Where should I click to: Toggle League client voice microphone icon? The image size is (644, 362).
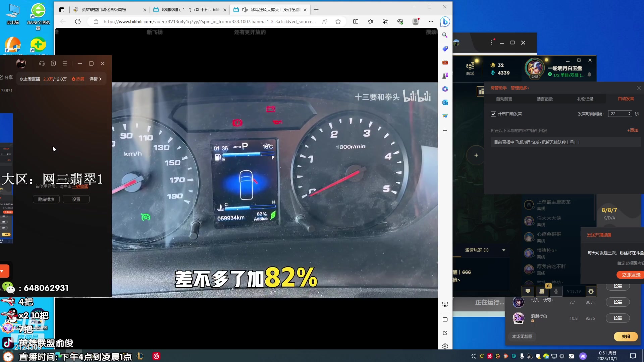(x=556, y=291)
